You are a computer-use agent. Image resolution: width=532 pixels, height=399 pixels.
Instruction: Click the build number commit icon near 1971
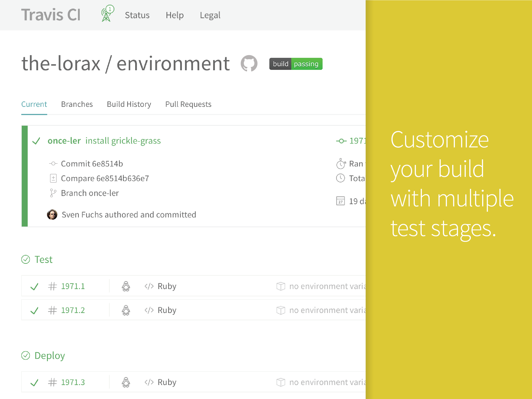[x=341, y=141]
